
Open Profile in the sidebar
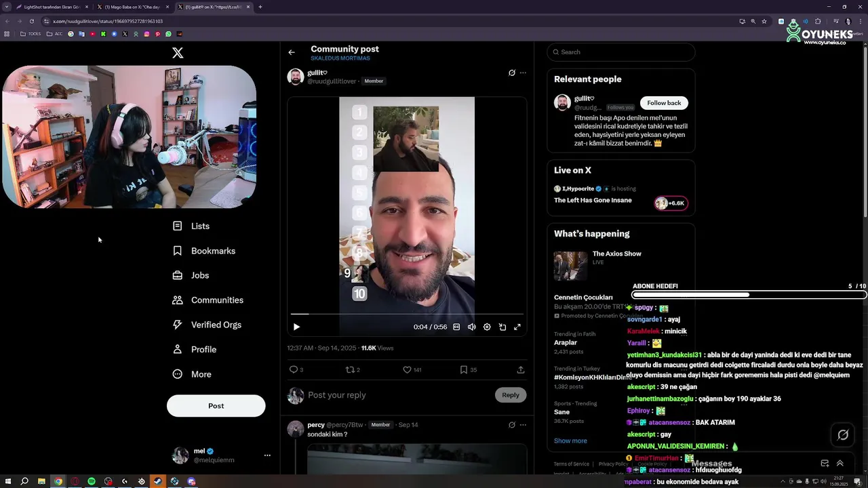[195, 350]
